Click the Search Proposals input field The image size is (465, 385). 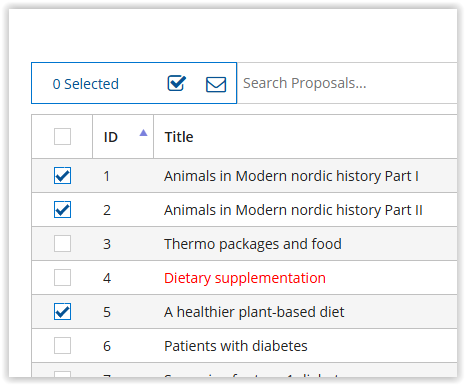347,83
